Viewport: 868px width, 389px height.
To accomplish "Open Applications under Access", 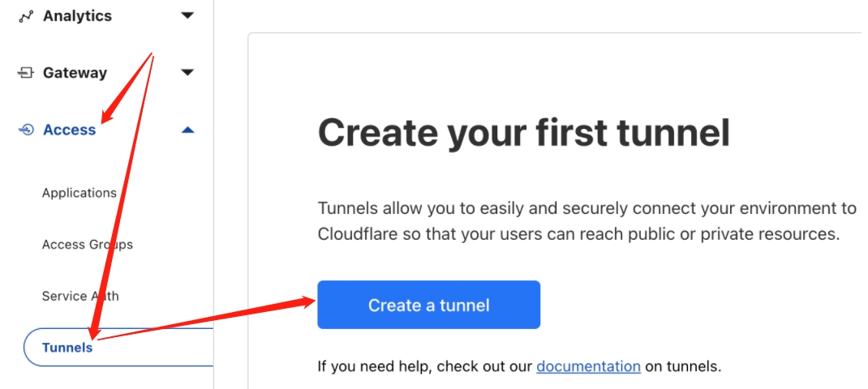I will click(x=79, y=193).
